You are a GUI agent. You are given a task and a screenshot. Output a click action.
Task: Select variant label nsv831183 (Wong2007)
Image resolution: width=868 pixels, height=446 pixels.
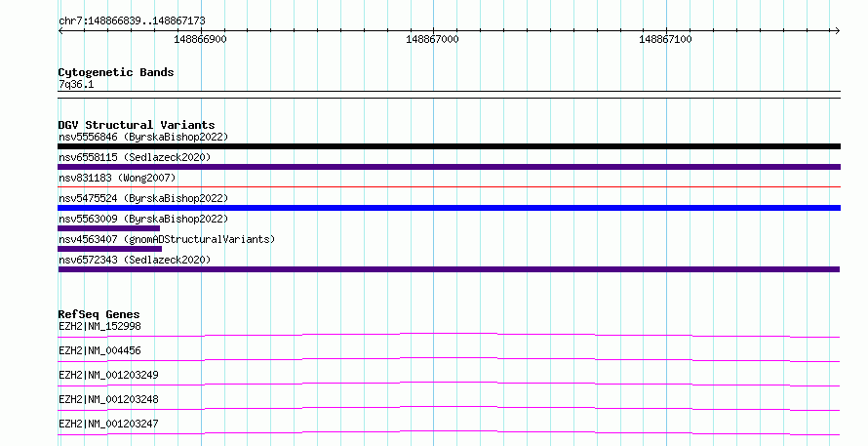click(117, 178)
